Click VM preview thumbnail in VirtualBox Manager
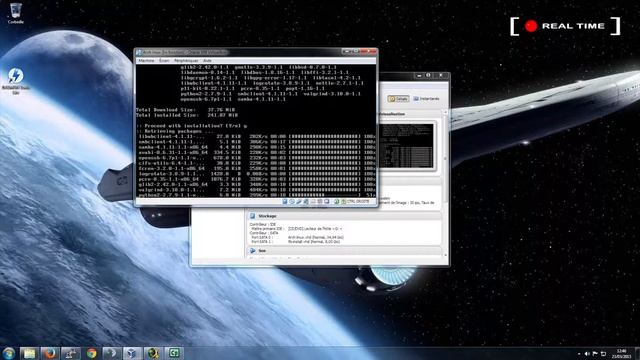This screenshot has height=360, width=640. tap(406, 146)
